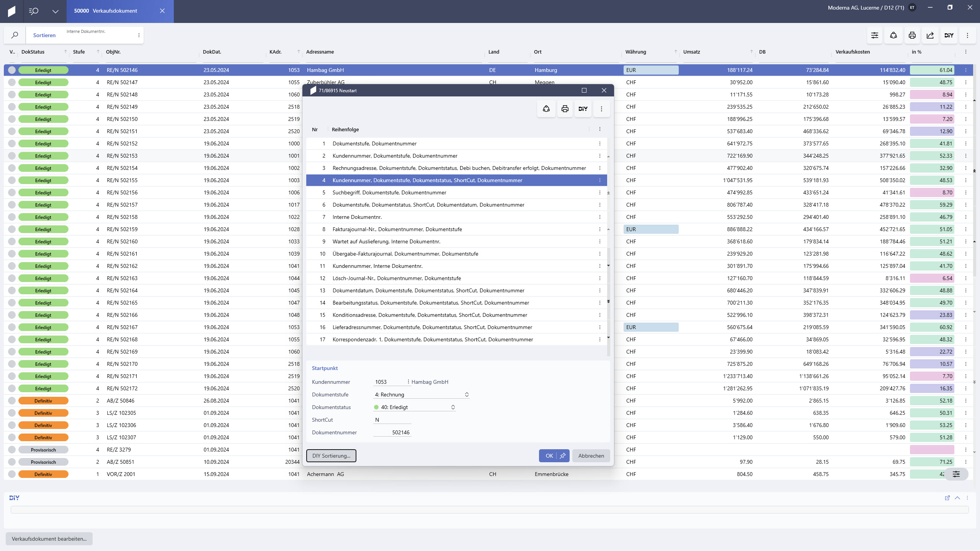Click the recycle icon in the Neustart dialog

pyautogui.click(x=546, y=109)
